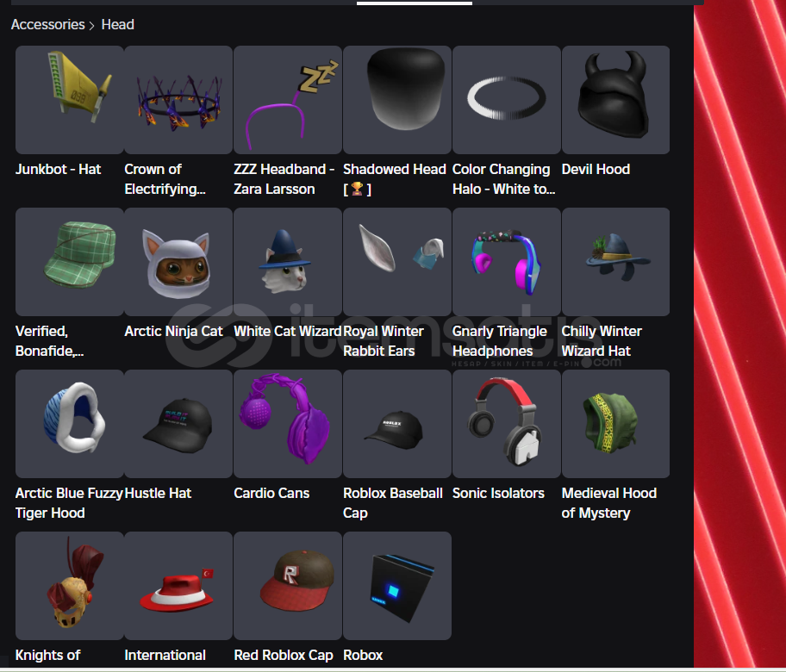Open the Chilly Winter Wizard Hat link
This screenshot has width=786, height=672.
pos(601,341)
